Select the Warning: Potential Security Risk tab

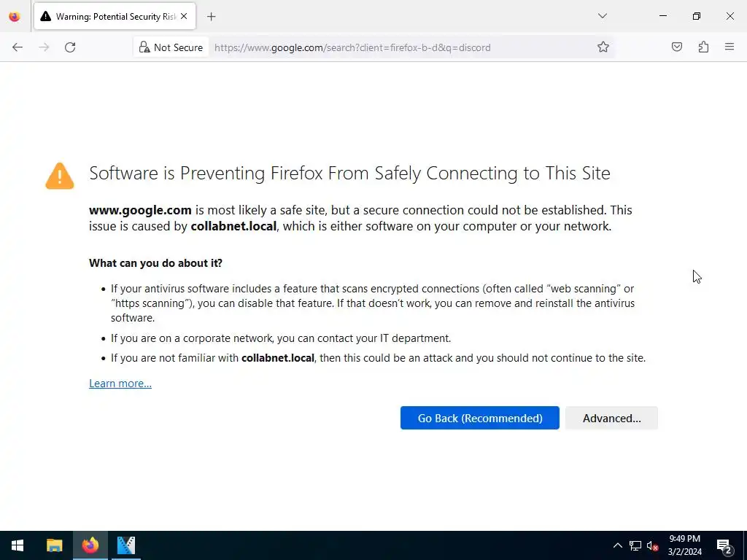click(x=108, y=16)
